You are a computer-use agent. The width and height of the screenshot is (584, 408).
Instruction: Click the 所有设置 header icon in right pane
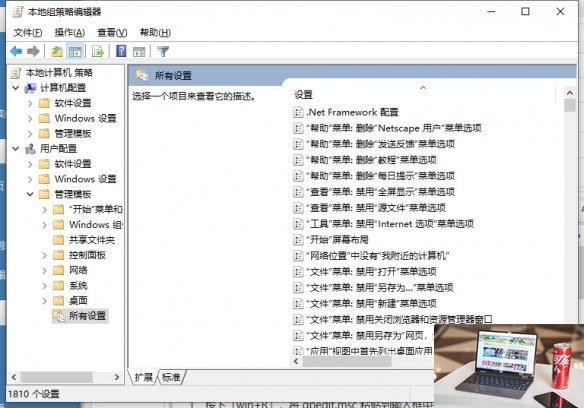point(142,75)
